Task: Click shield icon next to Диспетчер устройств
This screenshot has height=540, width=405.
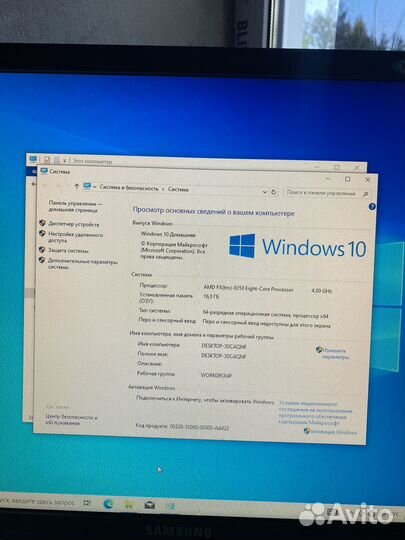Action: (42, 223)
